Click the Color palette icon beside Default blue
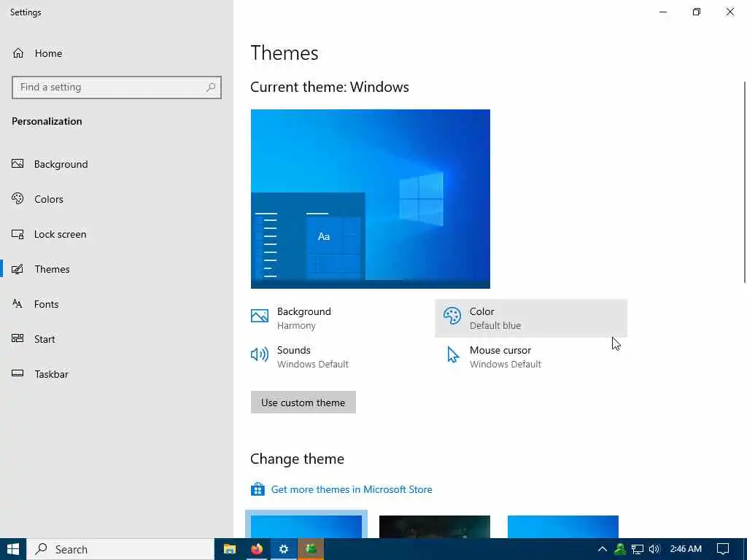The width and height of the screenshot is (747, 560). pyautogui.click(x=452, y=316)
